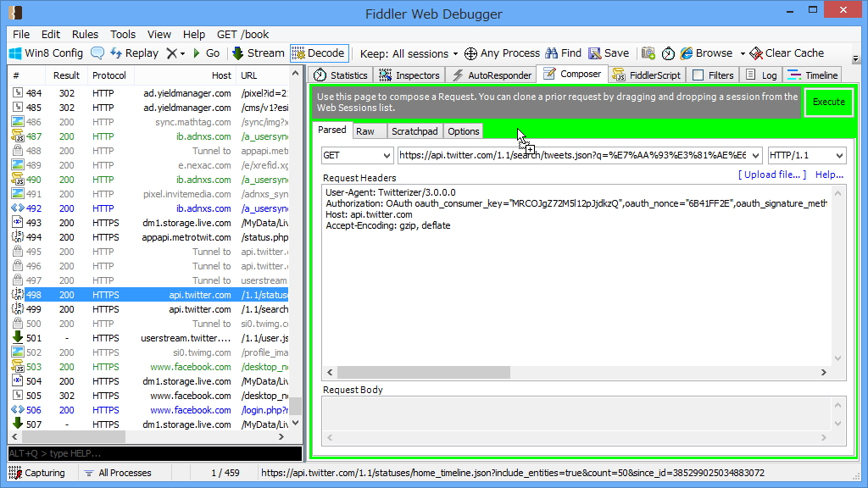The width and height of the screenshot is (868, 488).
Task: Click the Execute button
Action: click(x=829, y=102)
